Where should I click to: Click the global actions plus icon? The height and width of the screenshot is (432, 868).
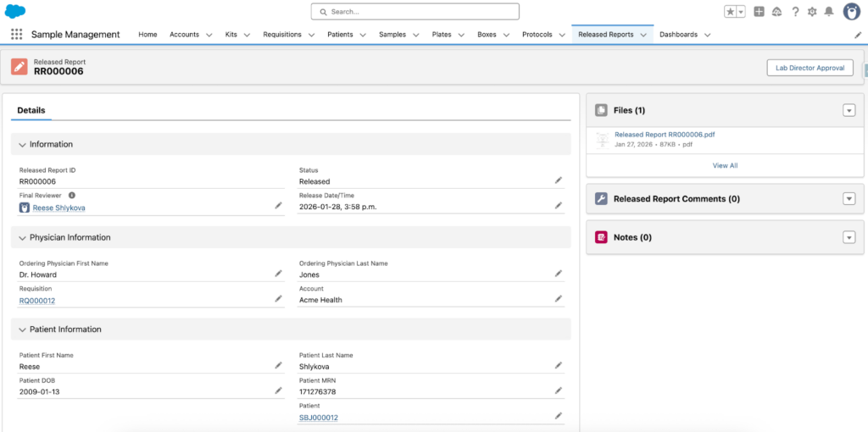pyautogui.click(x=759, y=12)
